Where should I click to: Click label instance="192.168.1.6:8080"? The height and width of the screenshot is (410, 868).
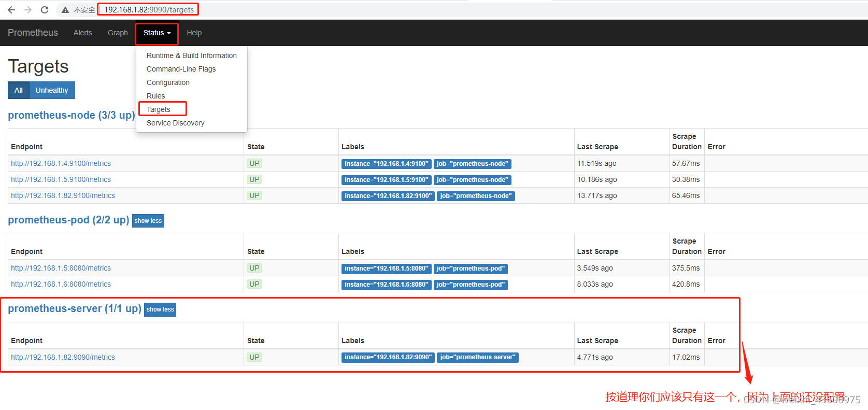[387, 285]
